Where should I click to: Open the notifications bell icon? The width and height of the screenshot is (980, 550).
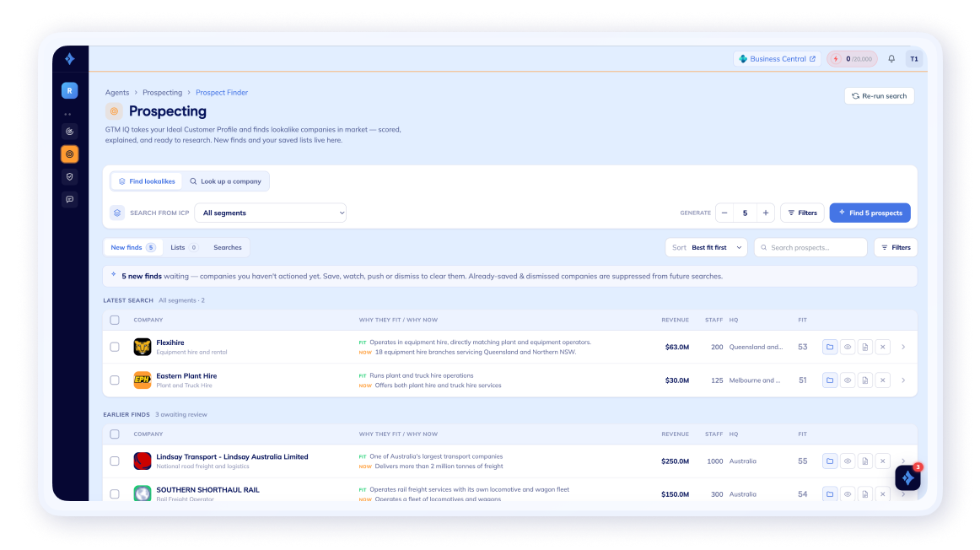pyautogui.click(x=891, y=59)
